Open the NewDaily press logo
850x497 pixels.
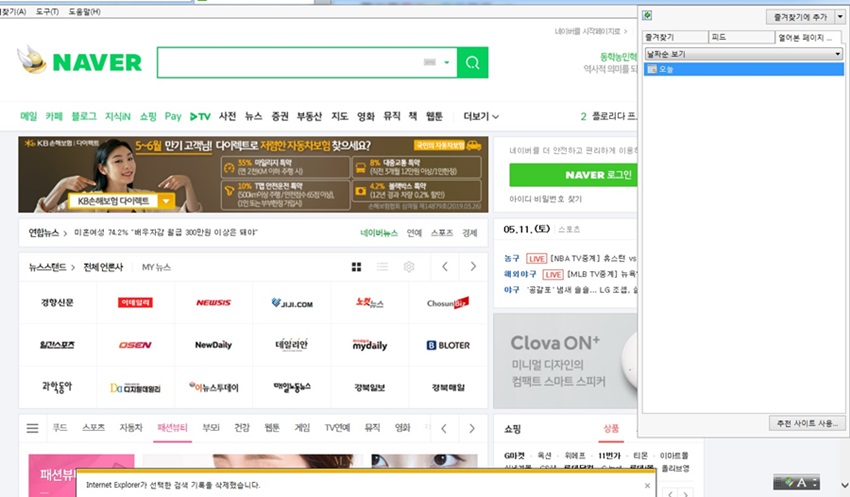tap(214, 345)
